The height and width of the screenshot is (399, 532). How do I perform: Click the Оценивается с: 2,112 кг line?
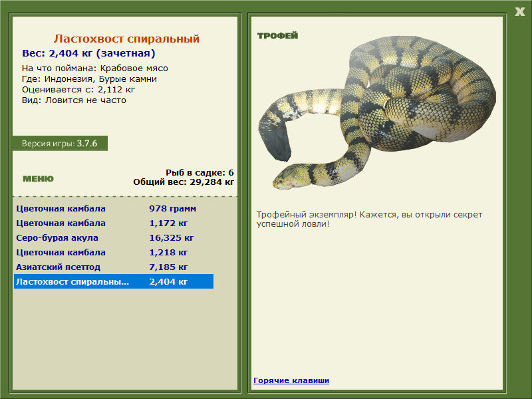(x=78, y=90)
